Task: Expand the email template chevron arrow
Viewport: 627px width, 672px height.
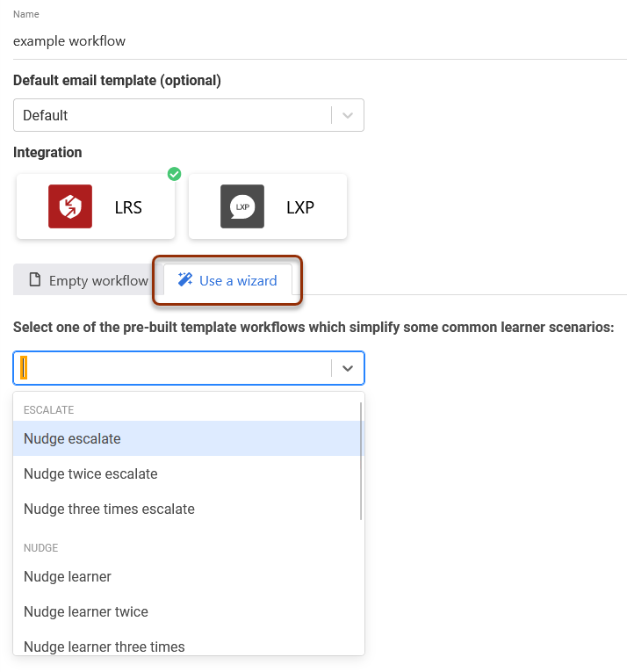Action: pos(348,115)
